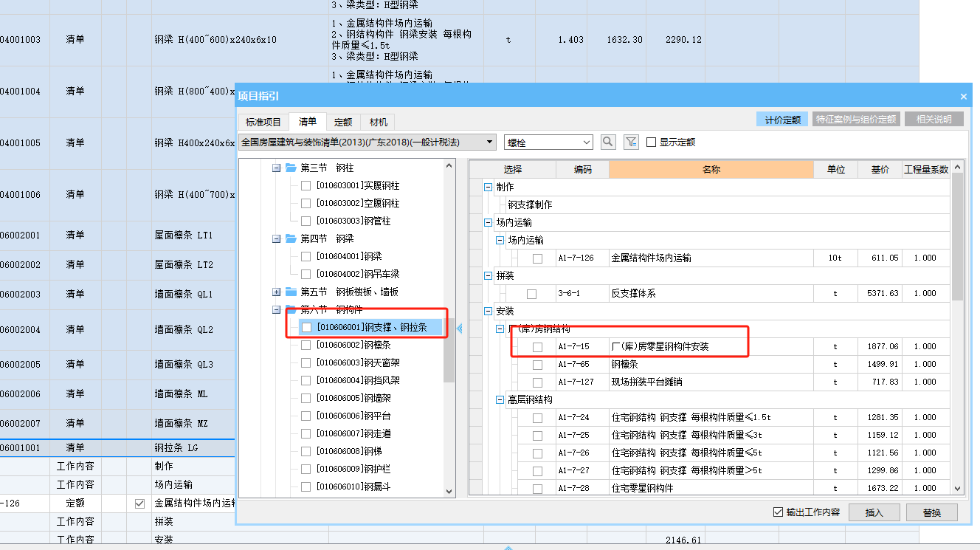Check the box for [010604001]钢梁

[306, 256]
